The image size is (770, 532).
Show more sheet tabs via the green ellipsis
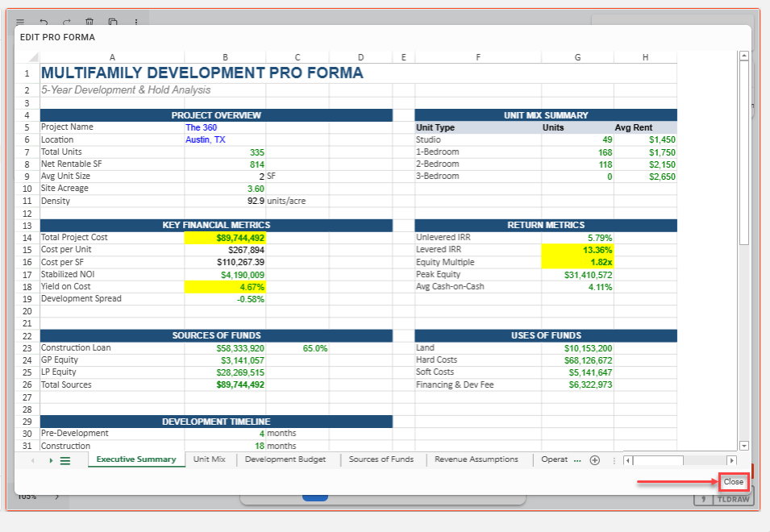click(x=577, y=460)
